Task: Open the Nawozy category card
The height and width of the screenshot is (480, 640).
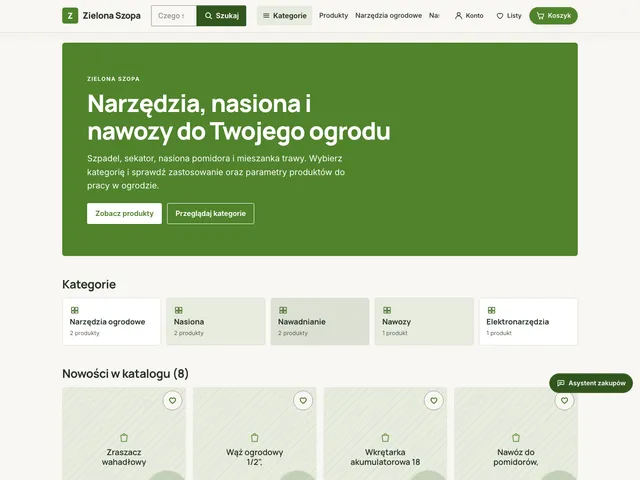Action: pyautogui.click(x=424, y=322)
